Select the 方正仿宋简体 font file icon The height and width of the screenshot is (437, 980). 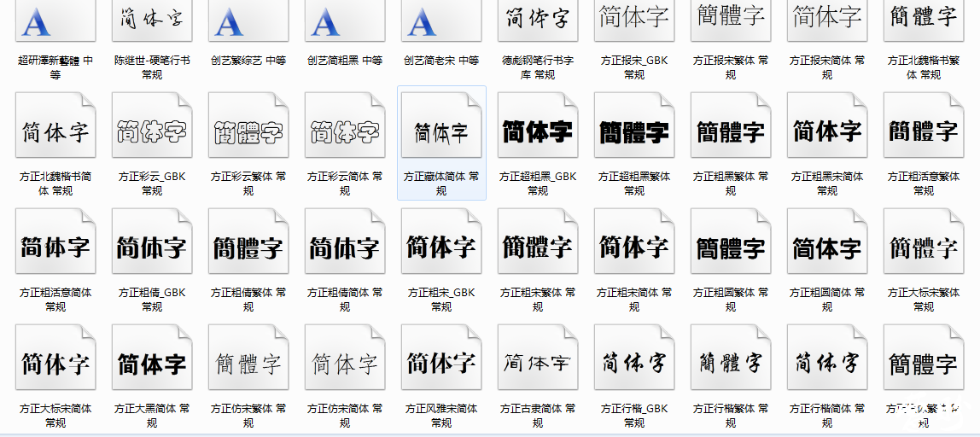345,357
